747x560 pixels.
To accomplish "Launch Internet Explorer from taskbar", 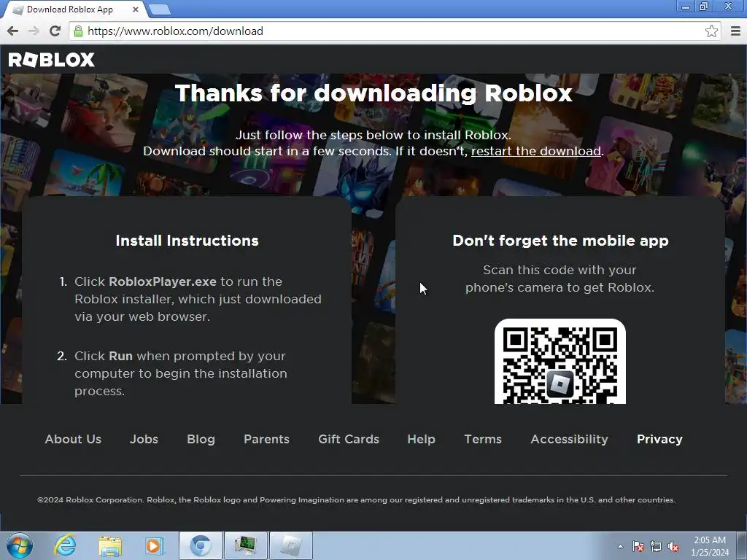I will click(x=65, y=545).
